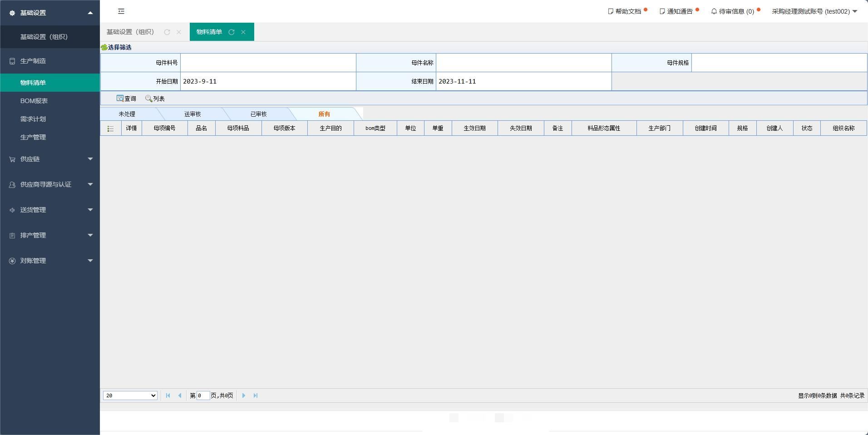Click the 创建时间 column header
The height and width of the screenshot is (435, 868).
[x=706, y=129]
